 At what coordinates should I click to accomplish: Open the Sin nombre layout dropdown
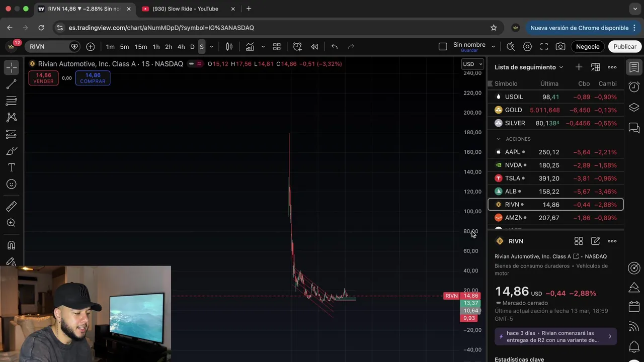[493, 47]
